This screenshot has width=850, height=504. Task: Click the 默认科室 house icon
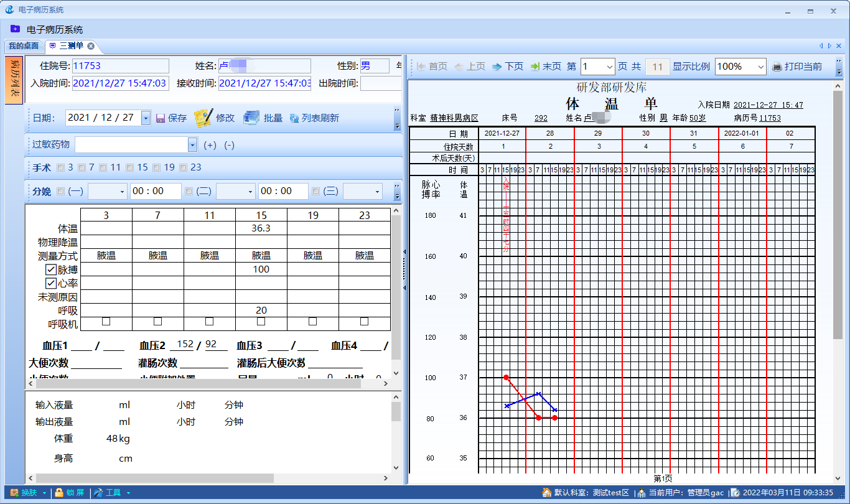547,493
